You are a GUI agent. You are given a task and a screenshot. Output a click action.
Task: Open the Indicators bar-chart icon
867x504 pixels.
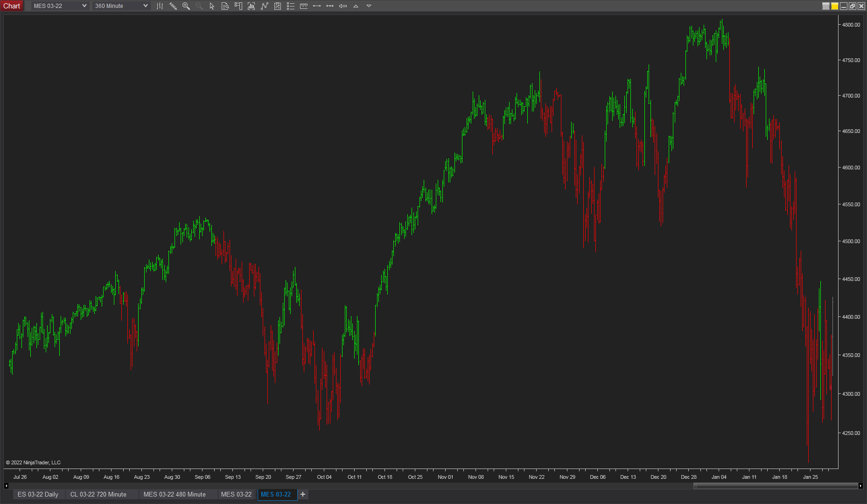pos(251,6)
